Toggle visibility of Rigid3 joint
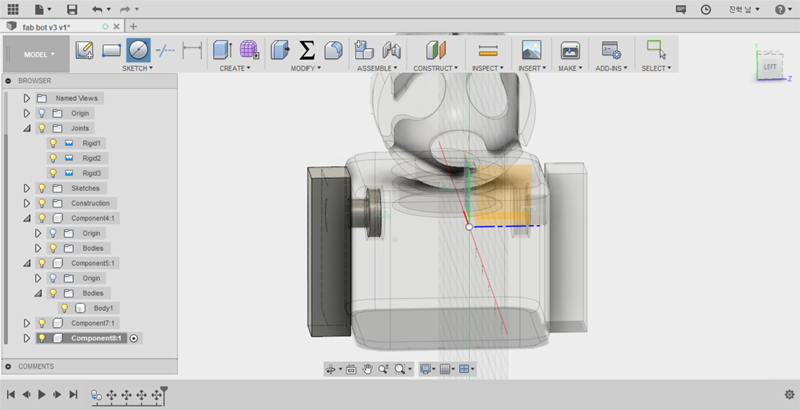The height and width of the screenshot is (410, 800). point(53,173)
